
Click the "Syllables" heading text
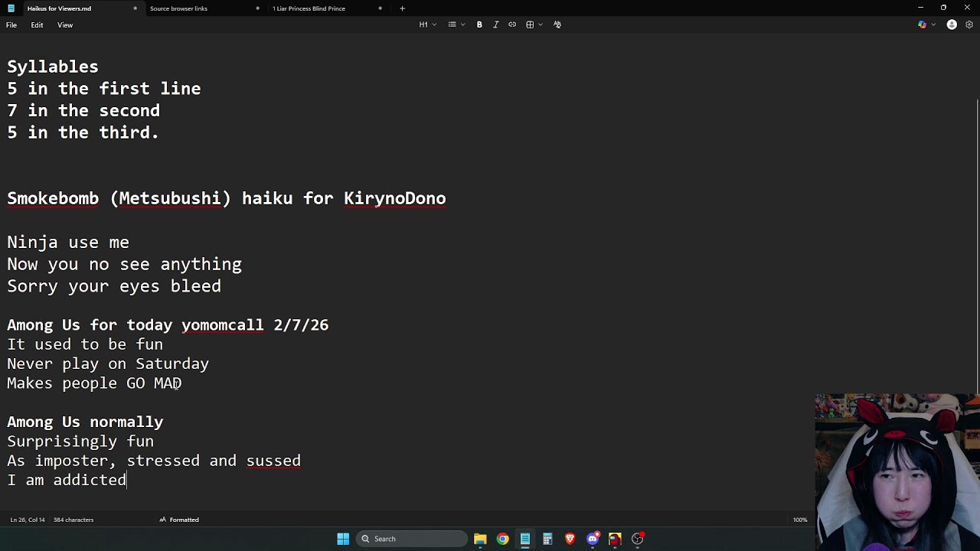[x=53, y=67]
